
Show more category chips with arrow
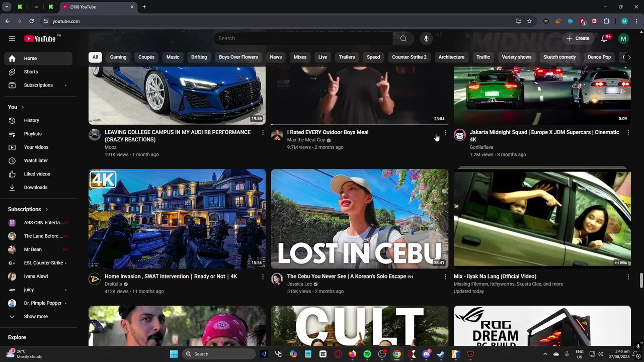[629, 57]
